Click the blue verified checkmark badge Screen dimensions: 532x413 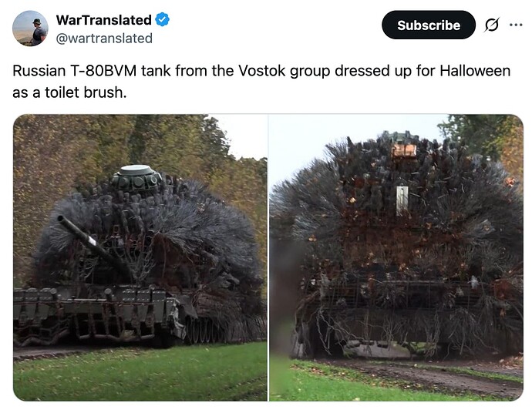click(162, 20)
